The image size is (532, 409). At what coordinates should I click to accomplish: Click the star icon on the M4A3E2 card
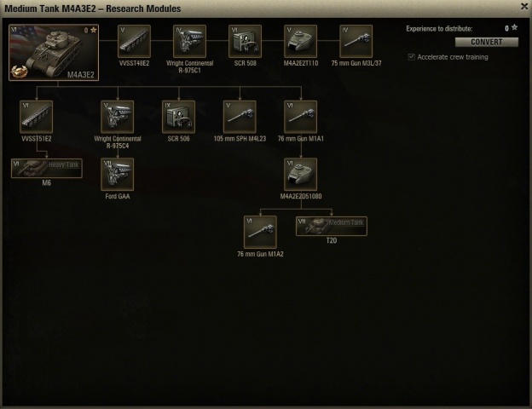[93, 30]
